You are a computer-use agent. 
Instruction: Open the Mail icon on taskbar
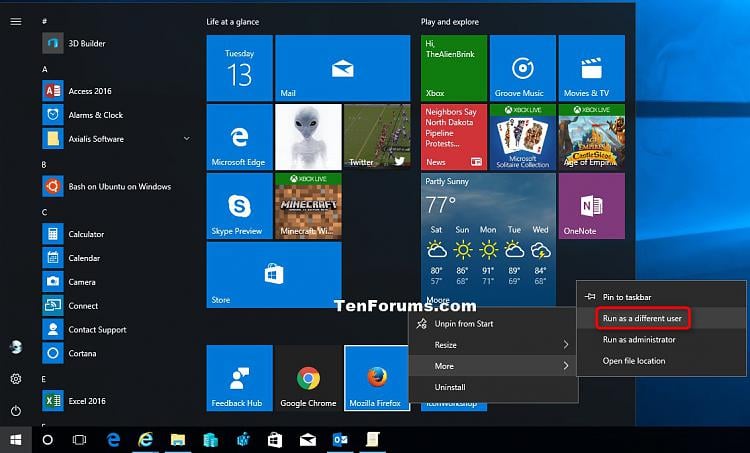[x=308, y=440]
